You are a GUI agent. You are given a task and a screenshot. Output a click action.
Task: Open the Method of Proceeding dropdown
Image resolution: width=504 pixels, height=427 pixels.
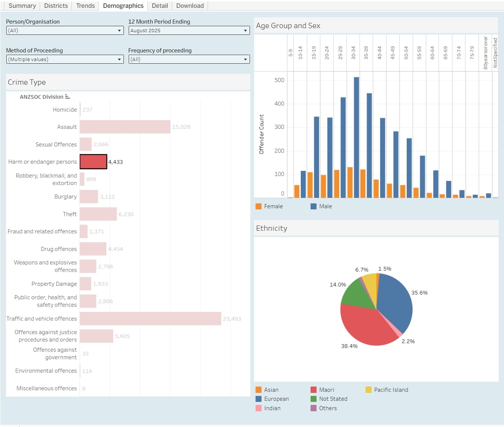[x=65, y=60]
